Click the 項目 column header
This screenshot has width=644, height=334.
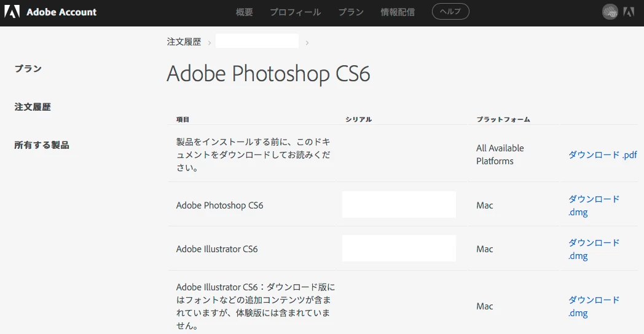(183, 119)
